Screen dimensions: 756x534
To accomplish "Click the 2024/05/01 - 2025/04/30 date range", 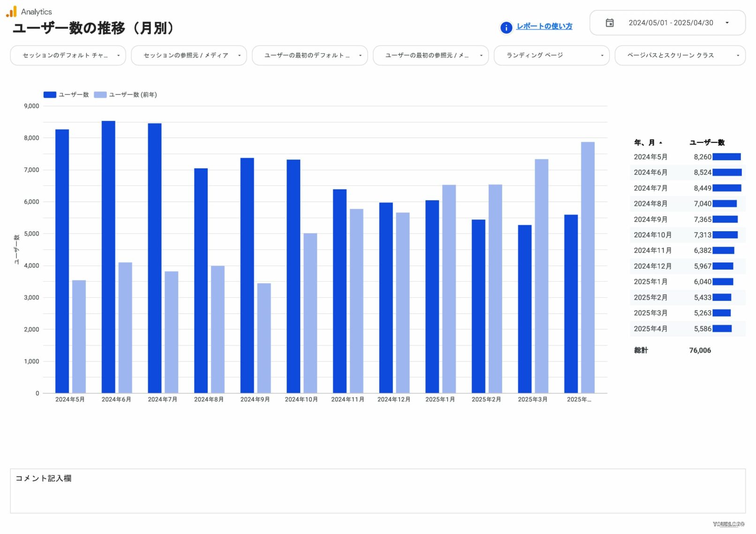I will pyautogui.click(x=671, y=22).
